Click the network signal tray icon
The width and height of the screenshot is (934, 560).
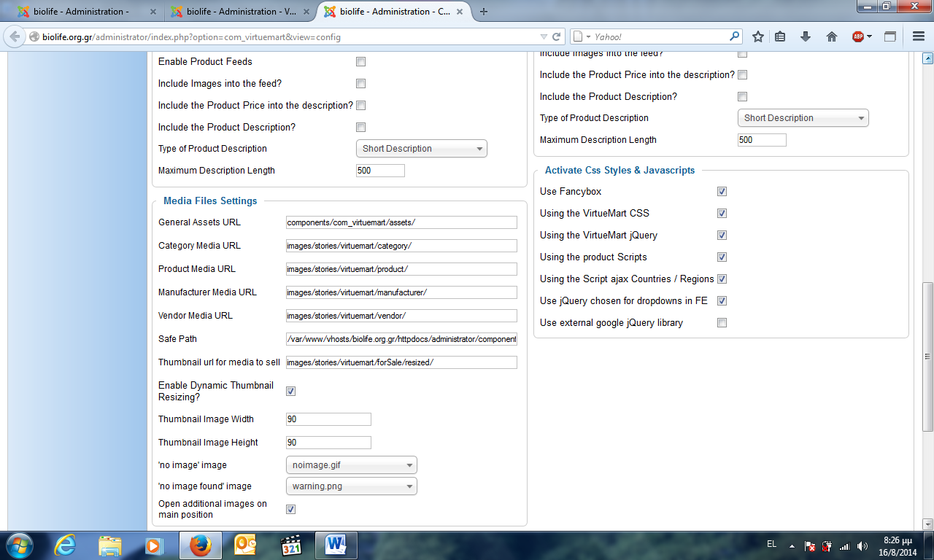pos(845,545)
